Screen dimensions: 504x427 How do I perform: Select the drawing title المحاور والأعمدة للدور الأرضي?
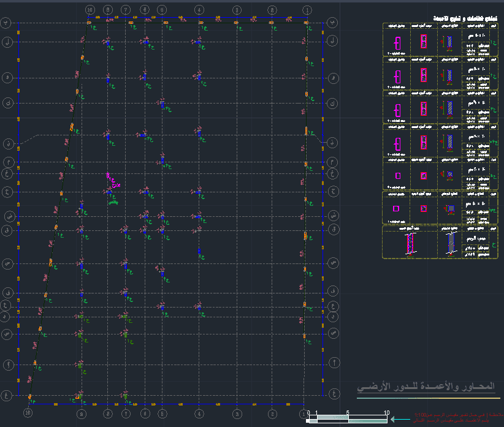tap(426, 387)
